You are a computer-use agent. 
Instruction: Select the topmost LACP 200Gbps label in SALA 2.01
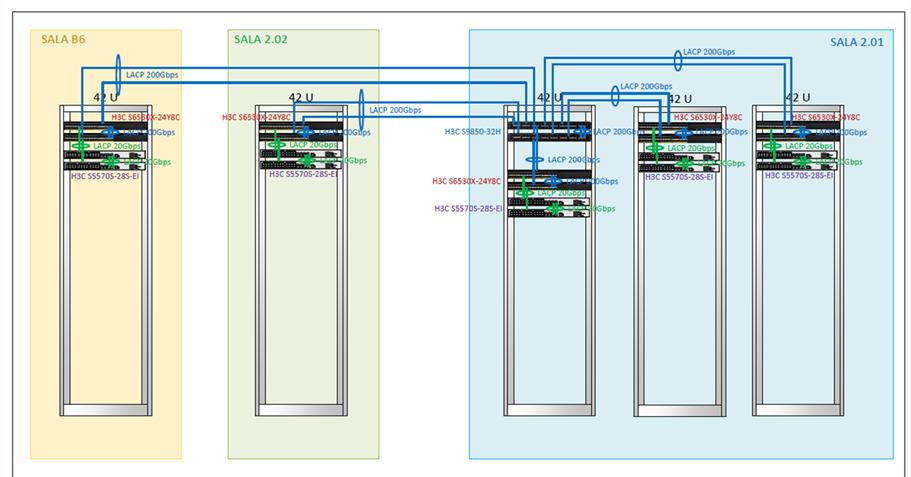(x=709, y=52)
